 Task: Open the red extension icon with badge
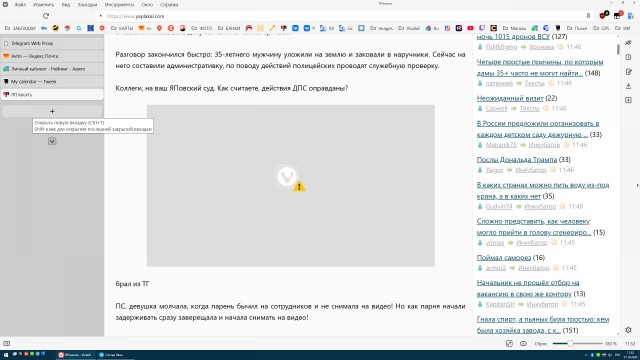click(603, 16)
